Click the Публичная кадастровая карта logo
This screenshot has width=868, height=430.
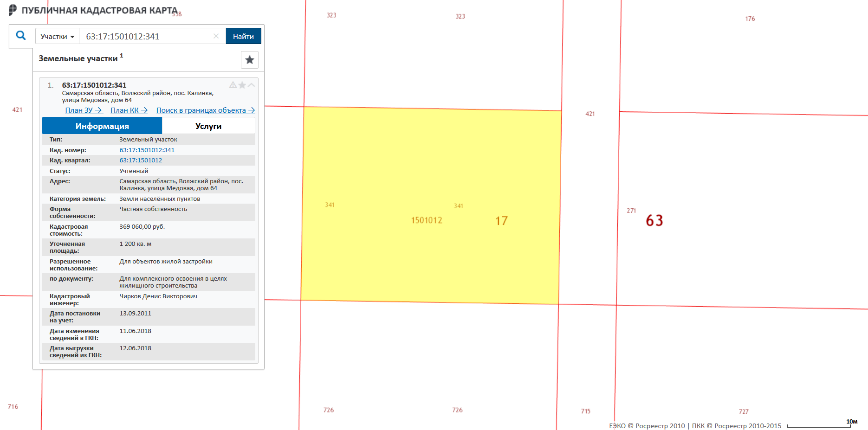[x=94, y=10]
